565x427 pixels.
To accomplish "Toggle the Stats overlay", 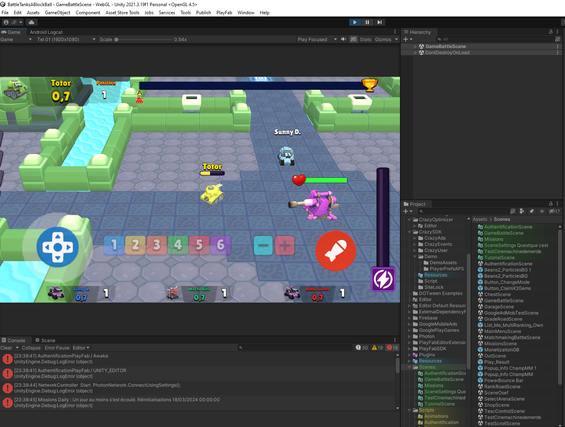I will [x=365, y=39].
